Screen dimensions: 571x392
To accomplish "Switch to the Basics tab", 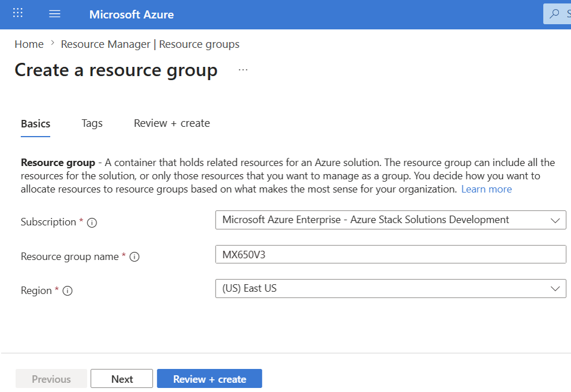I will [x=35, y=124].
